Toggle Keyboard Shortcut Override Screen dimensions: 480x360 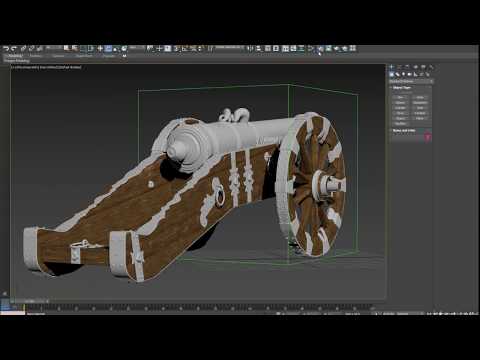tap(167, 49)
